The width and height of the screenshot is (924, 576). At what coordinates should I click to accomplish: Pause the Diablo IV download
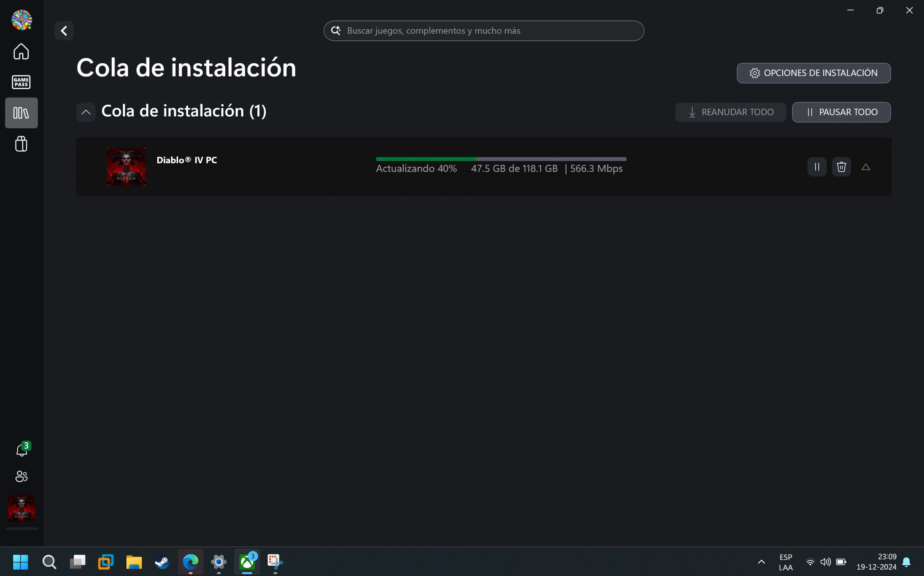click(x=817, y=167)
